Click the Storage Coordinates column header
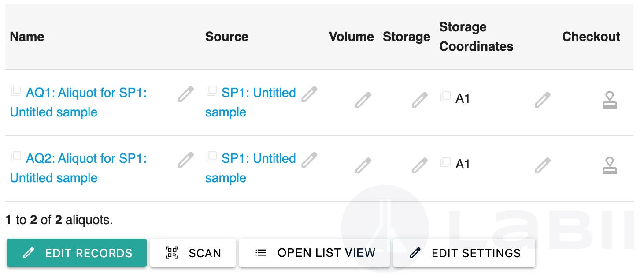Image resolution: width=644 pixels, height=277 pixels. (x=477, y=37)
